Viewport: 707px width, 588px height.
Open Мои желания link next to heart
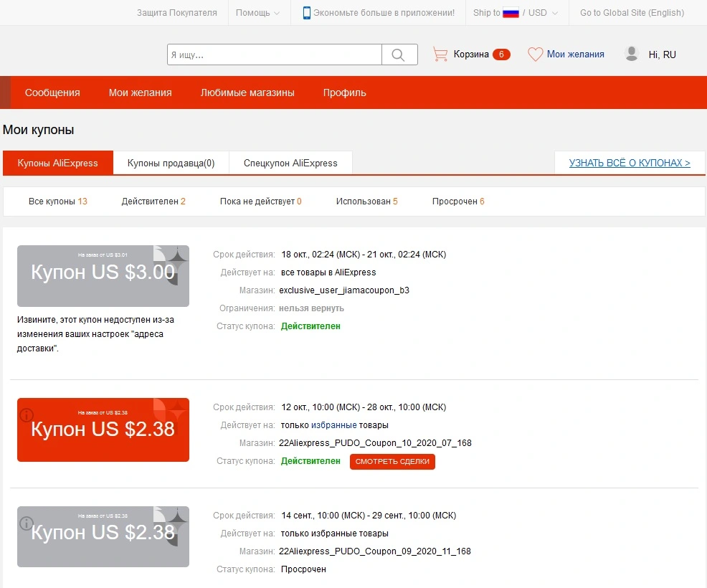[x=575, y=54]
